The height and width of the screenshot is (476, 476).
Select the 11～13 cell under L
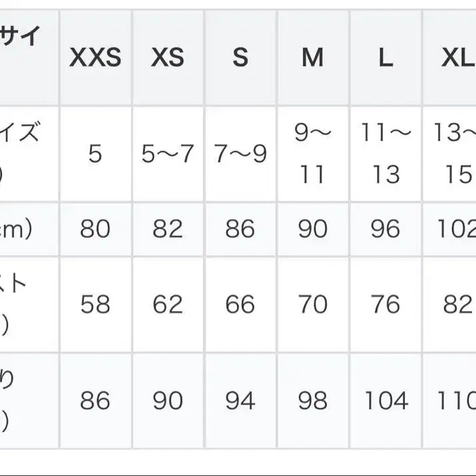coord(385,154)
